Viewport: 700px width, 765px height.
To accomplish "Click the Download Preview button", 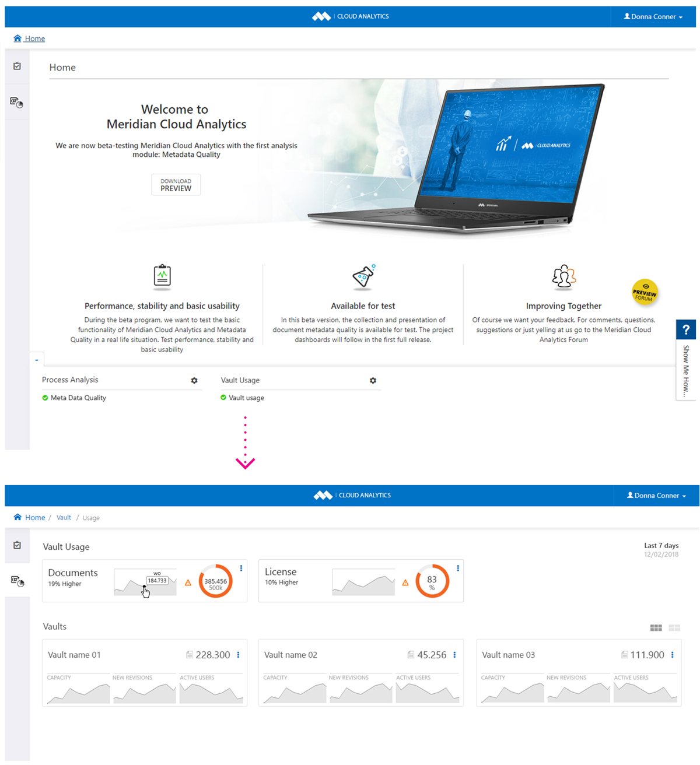I will [x=176, y=185].
